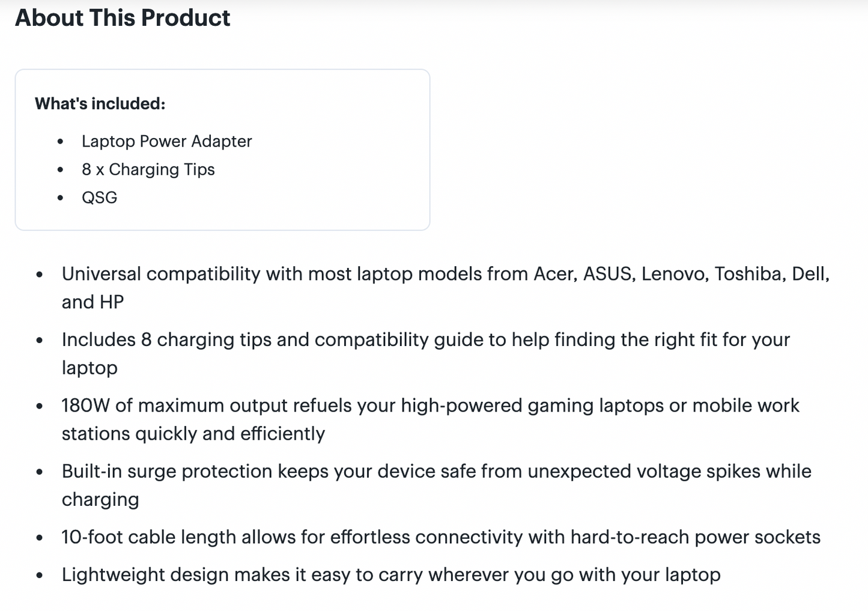
Task: Select the QSG list entry
Action: 99,198
